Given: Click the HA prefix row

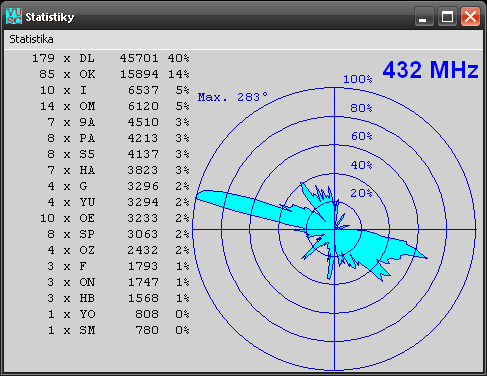Looking at the screenshot, I should click(118, 170).
